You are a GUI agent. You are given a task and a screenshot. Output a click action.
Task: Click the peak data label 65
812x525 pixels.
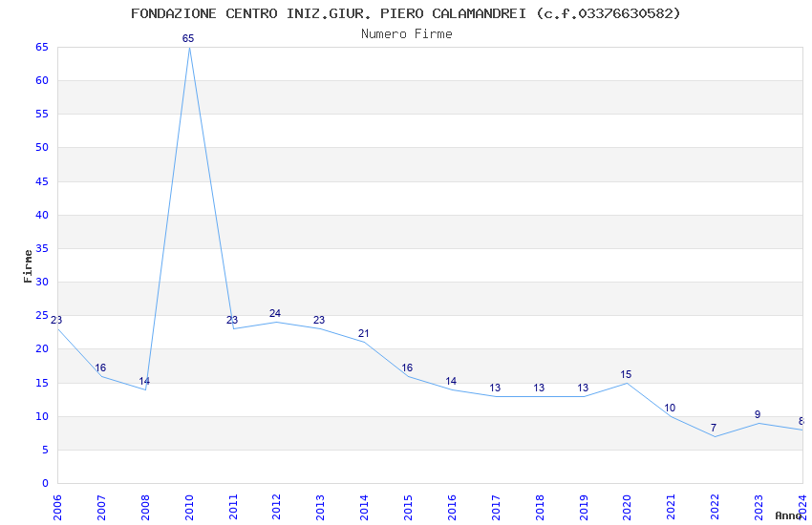[188, 38]
